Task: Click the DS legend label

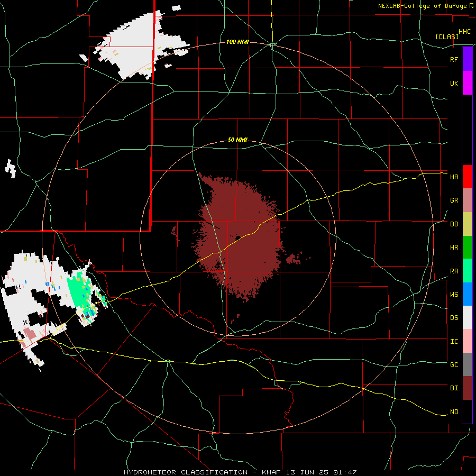Action: [454, 318]
